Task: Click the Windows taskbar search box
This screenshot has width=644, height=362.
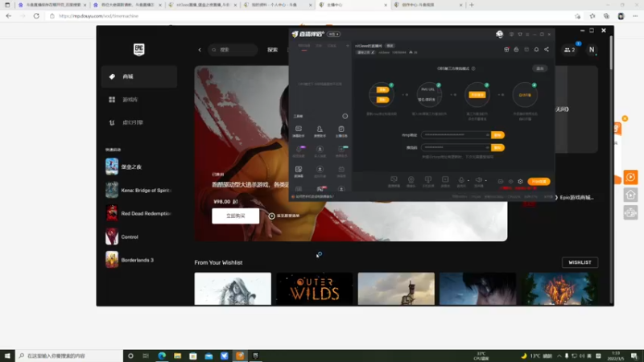Action: (x=69, y=356)
